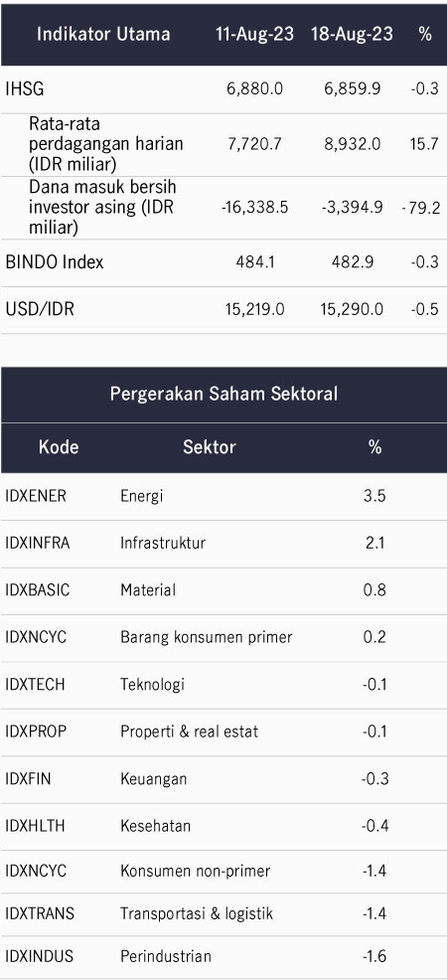Select the Keuangan sector name
The image size is (447, 980).
coord(154,779)
